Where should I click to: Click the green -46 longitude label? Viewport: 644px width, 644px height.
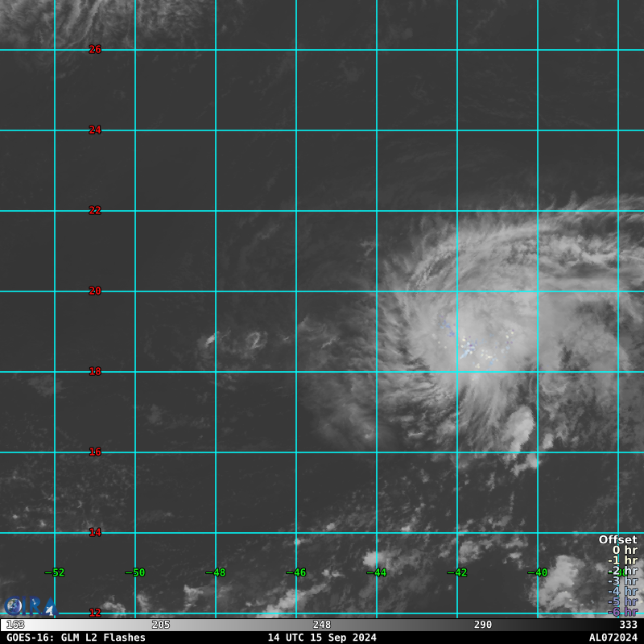[296, 573]
